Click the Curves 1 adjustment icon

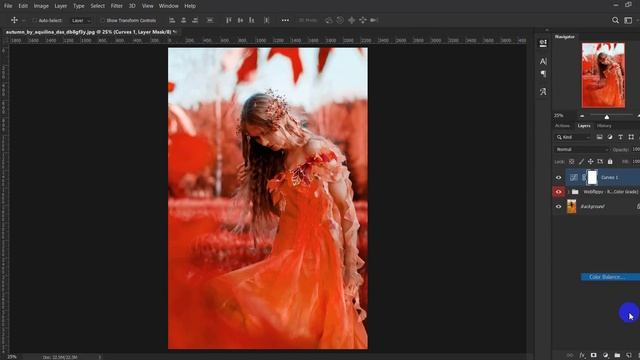coord(573,177)
